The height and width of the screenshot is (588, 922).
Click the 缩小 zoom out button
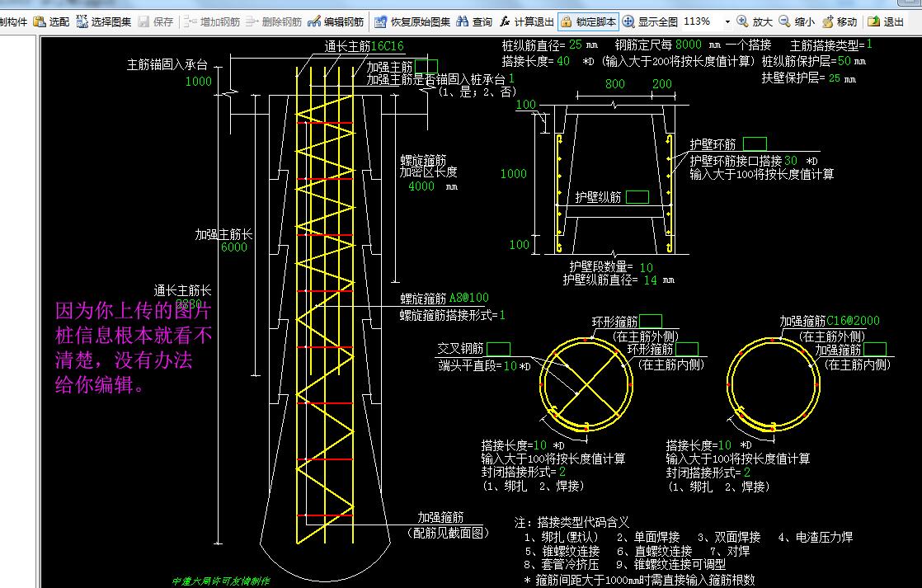click(x=797, y=21)
